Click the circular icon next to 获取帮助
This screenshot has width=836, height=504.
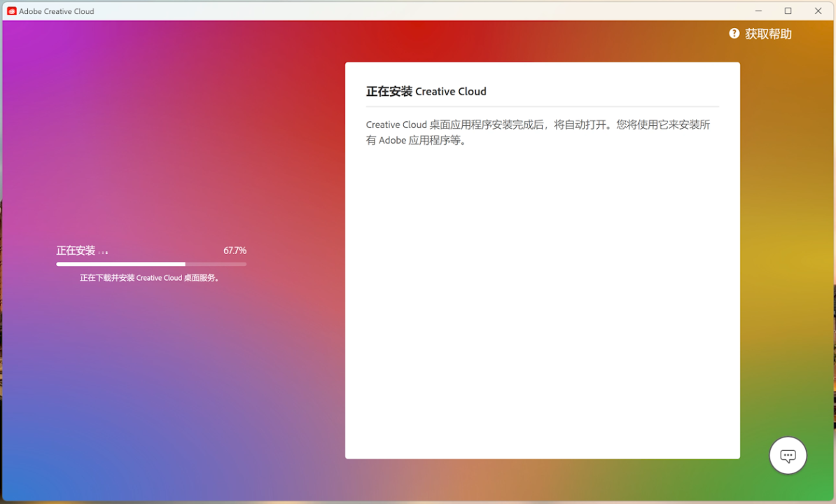pyautogui.click(x=734, y=33)
